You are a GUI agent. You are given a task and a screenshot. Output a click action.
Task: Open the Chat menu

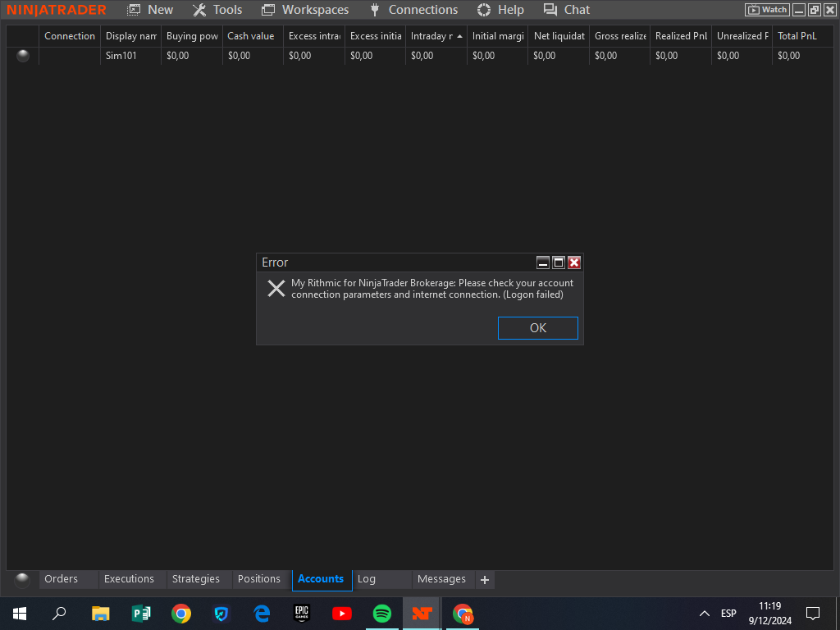pos(566,10)
